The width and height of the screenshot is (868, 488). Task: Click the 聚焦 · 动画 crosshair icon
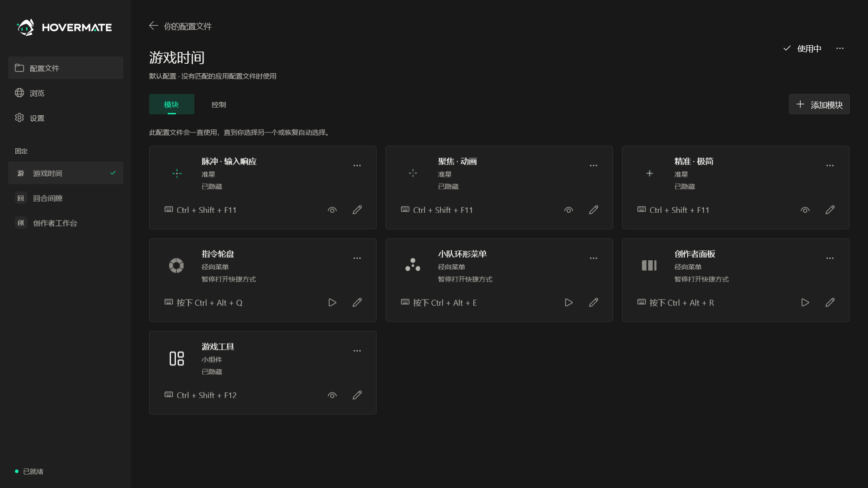(x=413, y=173)
